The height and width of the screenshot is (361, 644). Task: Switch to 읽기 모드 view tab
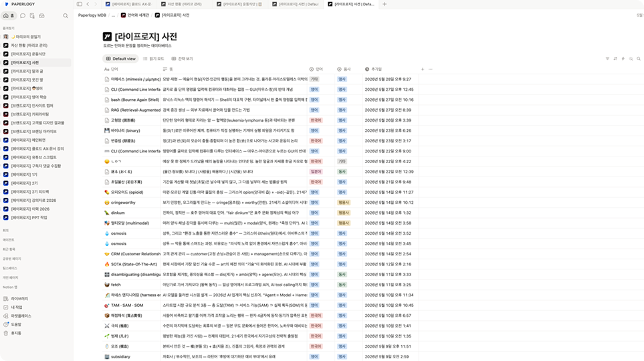[x=154, y=59]
